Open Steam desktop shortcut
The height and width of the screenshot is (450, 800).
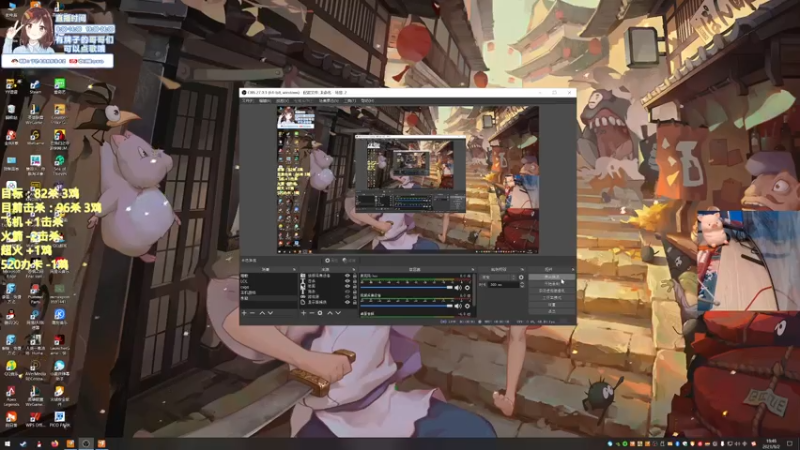tap(35, 87)
